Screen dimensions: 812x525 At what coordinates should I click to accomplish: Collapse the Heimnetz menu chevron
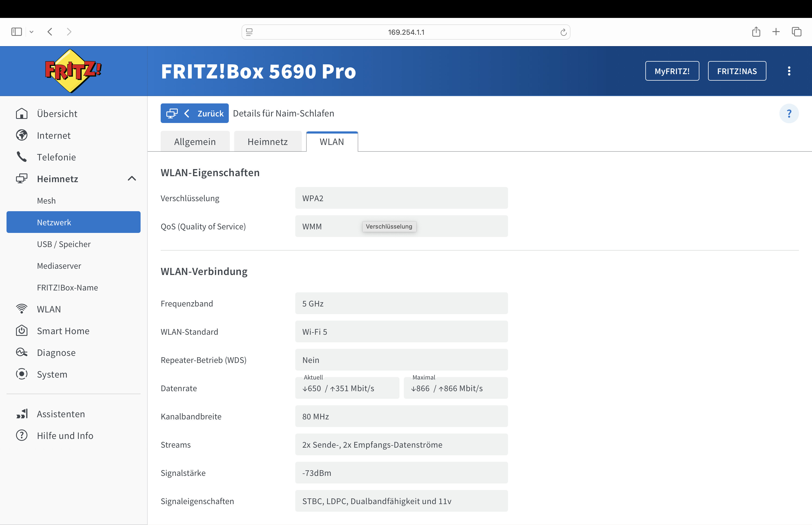pyautogui.click(x=132, y=179)
